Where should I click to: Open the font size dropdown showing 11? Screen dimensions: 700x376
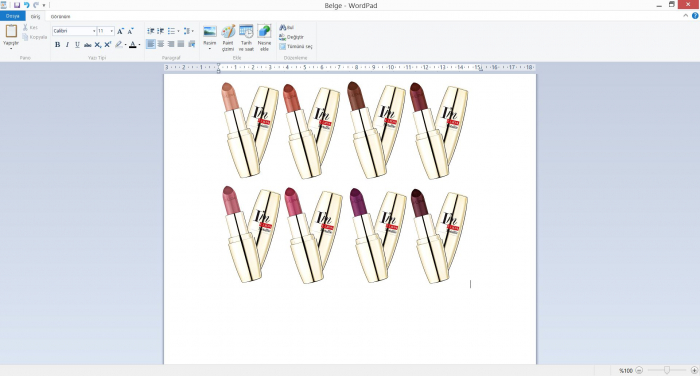(111, 31)
